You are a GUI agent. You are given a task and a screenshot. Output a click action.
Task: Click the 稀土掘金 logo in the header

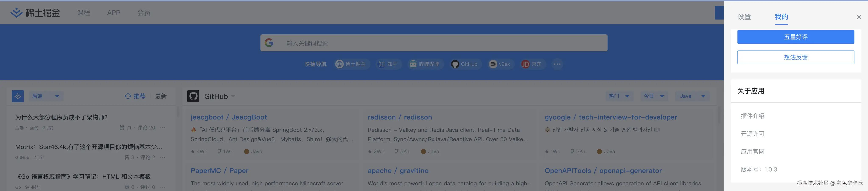[x=34, y=13]
